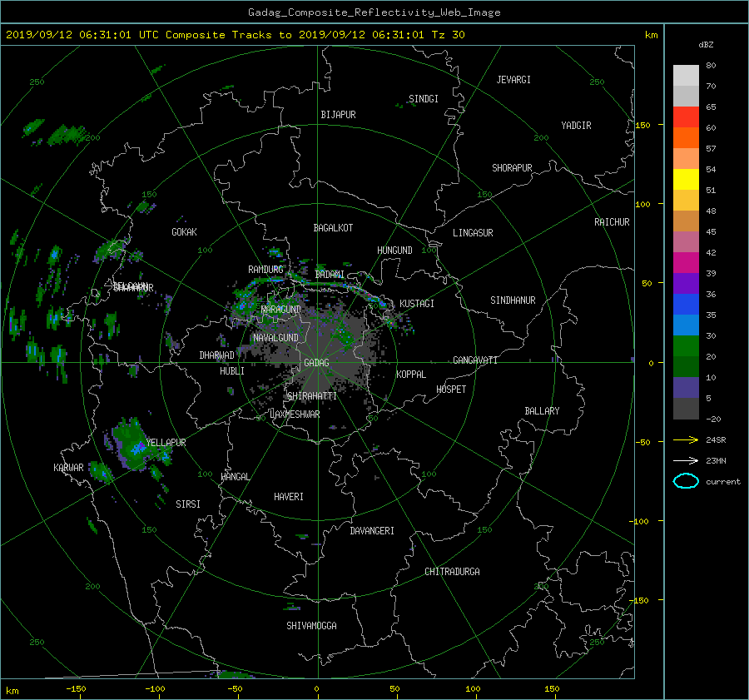Click the DAVANGERI label
Screen dimensions: 749x700
(372, 531)
